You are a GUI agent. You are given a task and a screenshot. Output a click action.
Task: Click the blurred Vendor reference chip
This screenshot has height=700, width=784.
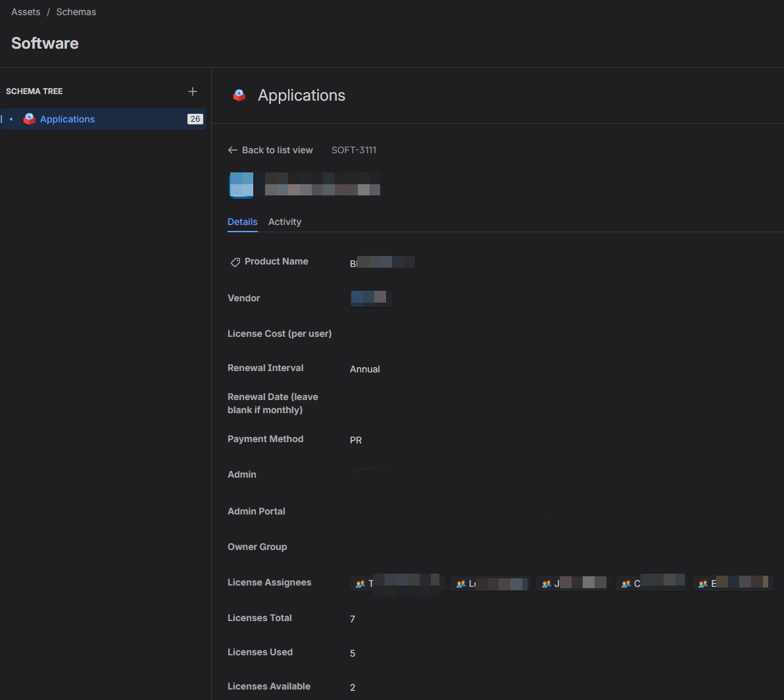pyautogui.click(x=370, y=298)
